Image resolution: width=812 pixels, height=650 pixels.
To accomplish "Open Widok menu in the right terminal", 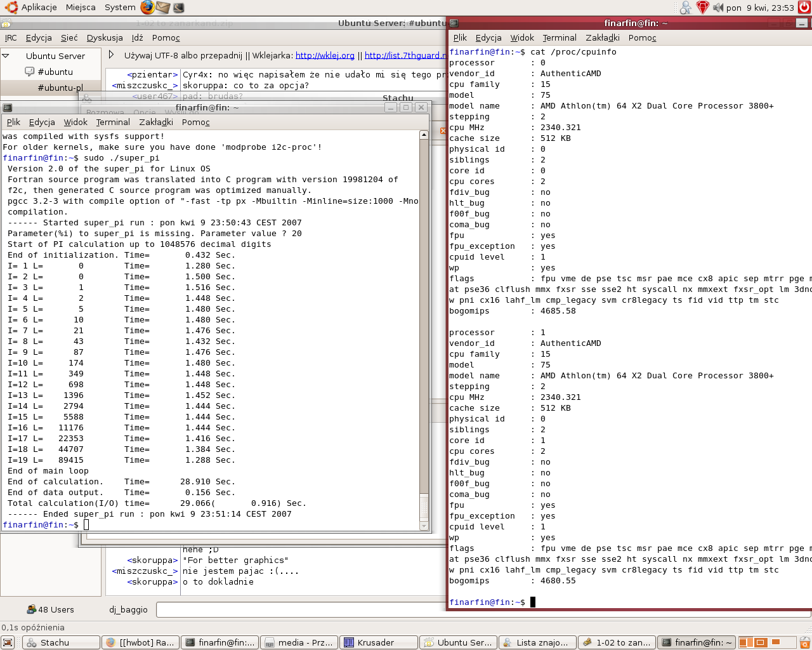I will pyautogui.click(x=522, y=37).
